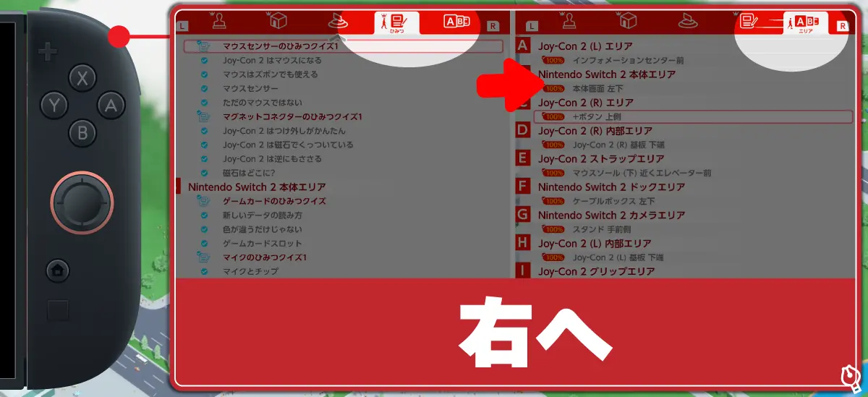Click the D letter badge for Joy-Con 2 (R) 内部エリア
This screenshot has height=397, width=868.
[x=523, y=130]
